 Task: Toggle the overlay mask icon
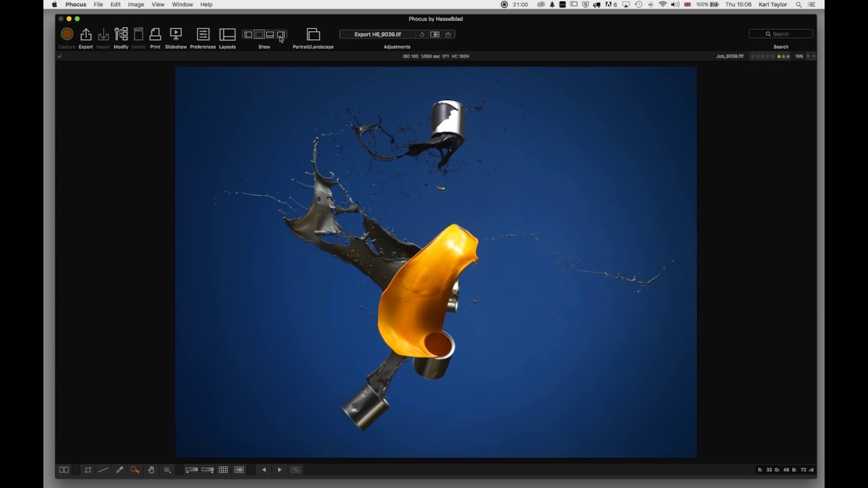pos(239,470)
